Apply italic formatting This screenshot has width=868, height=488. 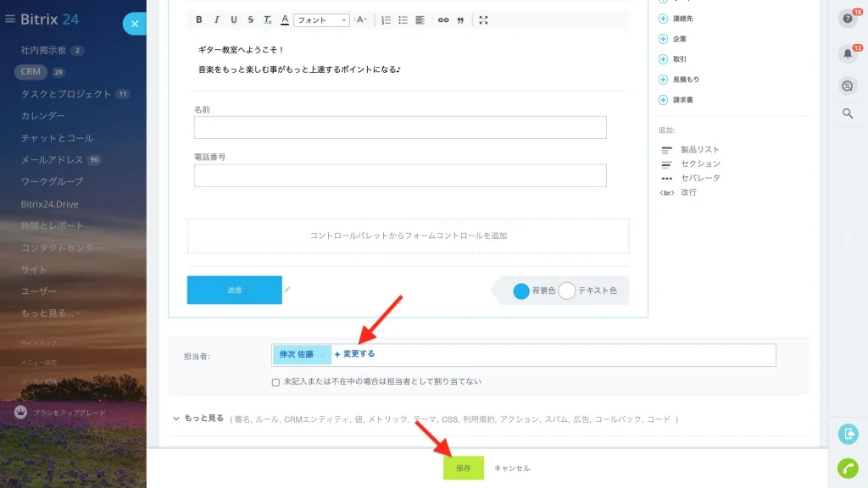pyautogui.click(x=216, y=20)
